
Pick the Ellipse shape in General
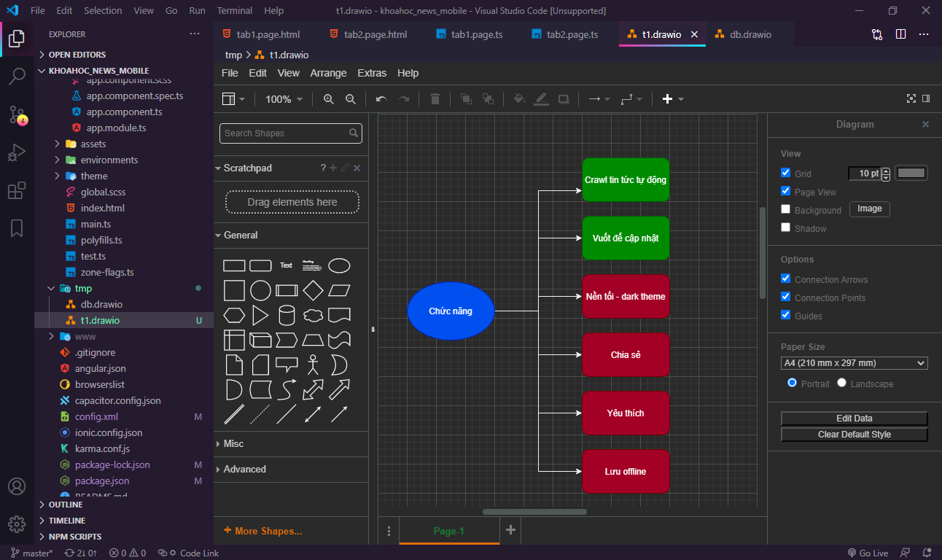[x=339, y=265]
